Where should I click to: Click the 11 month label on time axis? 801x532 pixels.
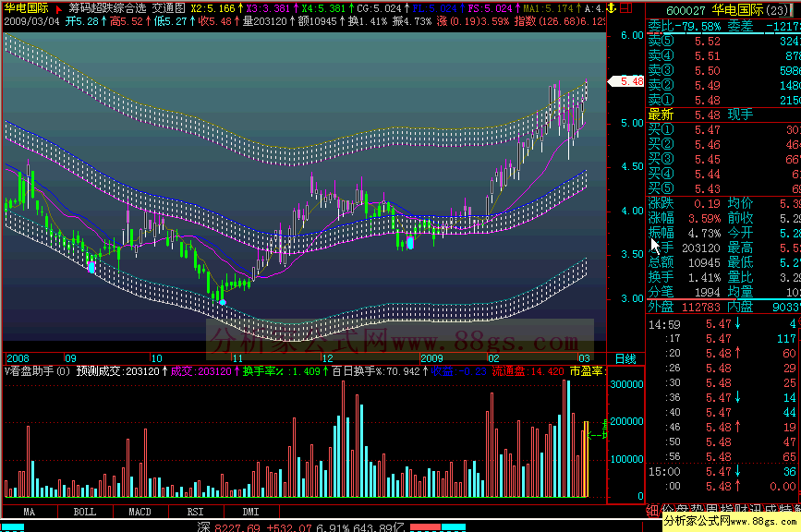point(238,358)
